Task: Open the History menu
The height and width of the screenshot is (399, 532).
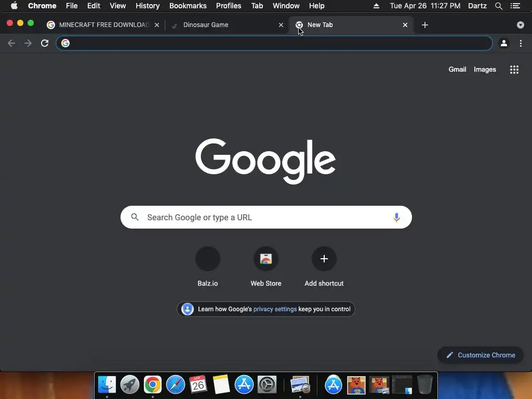Action: (148, 6)
